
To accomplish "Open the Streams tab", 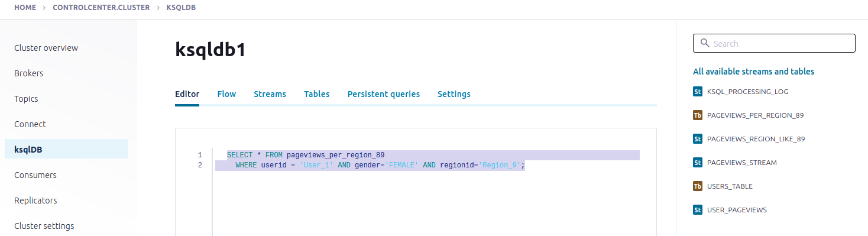I will [x=270, y=94].
